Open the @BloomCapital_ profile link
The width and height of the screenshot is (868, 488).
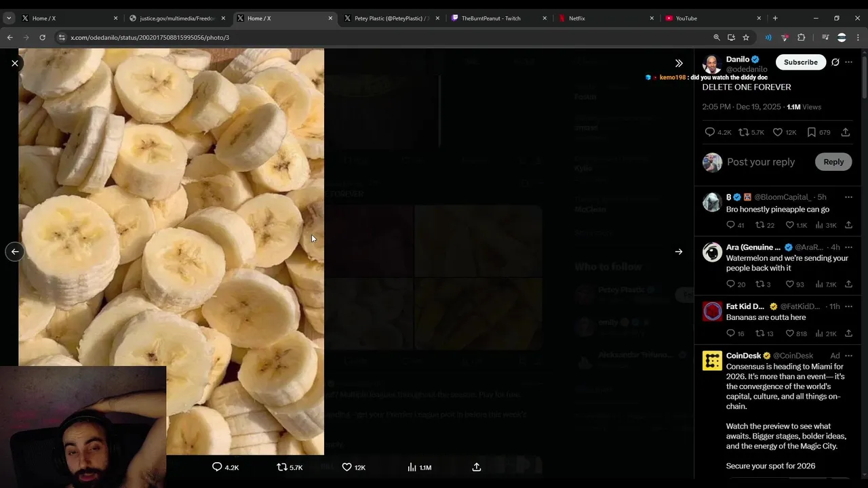pos(783,197)
